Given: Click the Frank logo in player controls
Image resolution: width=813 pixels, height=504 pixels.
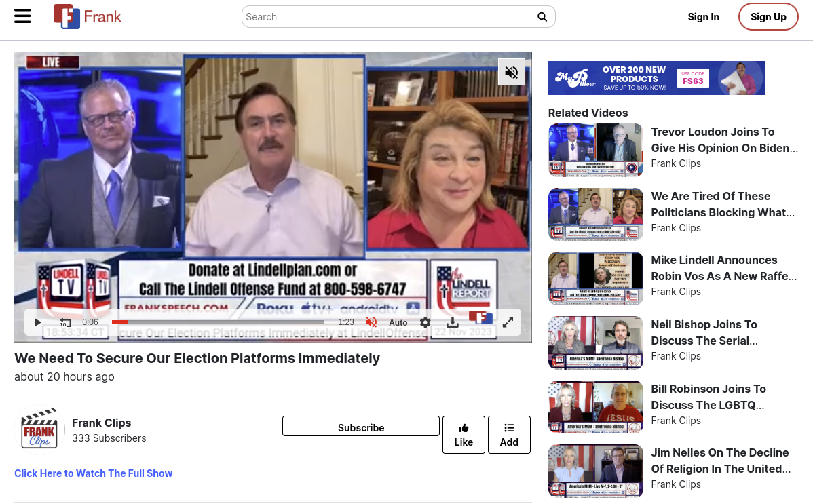Looking at the screenshot, I should pos(480,318).
